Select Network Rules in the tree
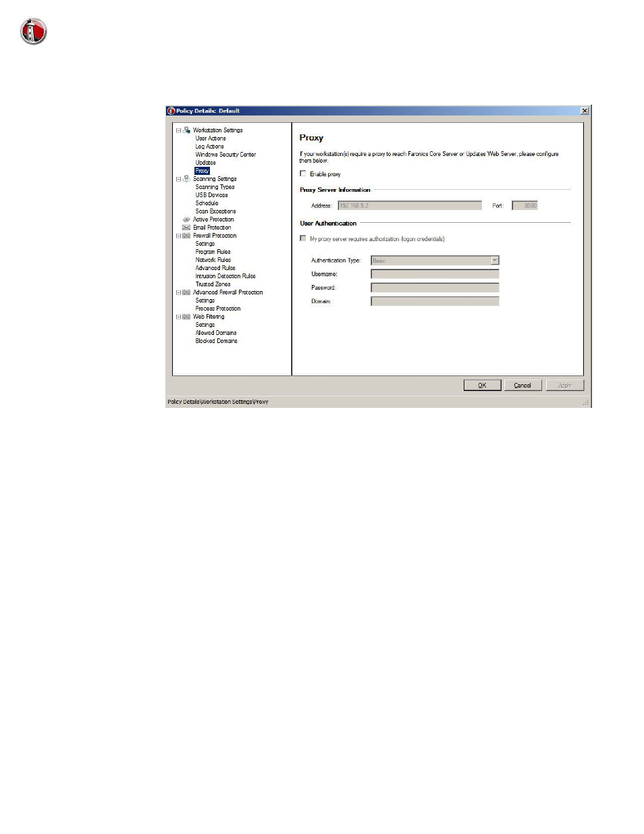Screen dimensions: 644x834 (213, 260)
